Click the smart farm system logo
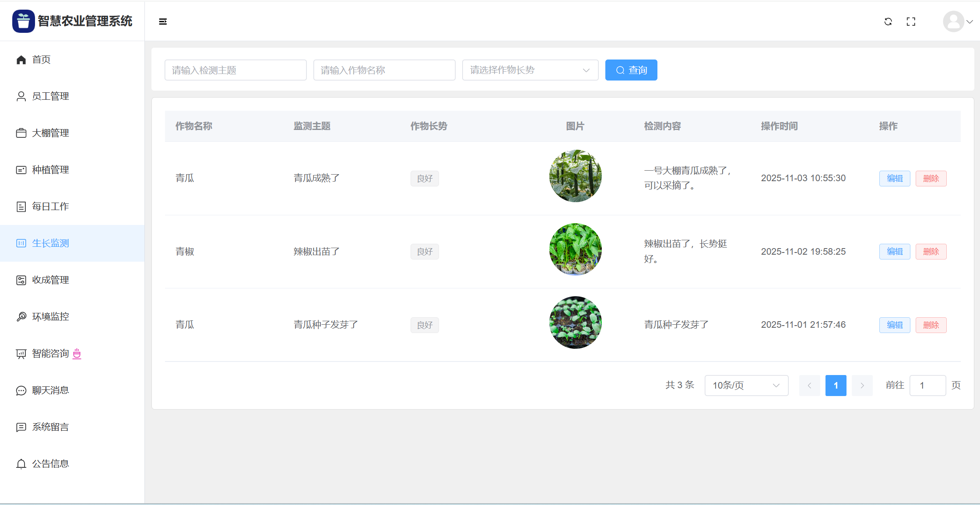This screenshot has width=980, height=505. coord(23,21)
